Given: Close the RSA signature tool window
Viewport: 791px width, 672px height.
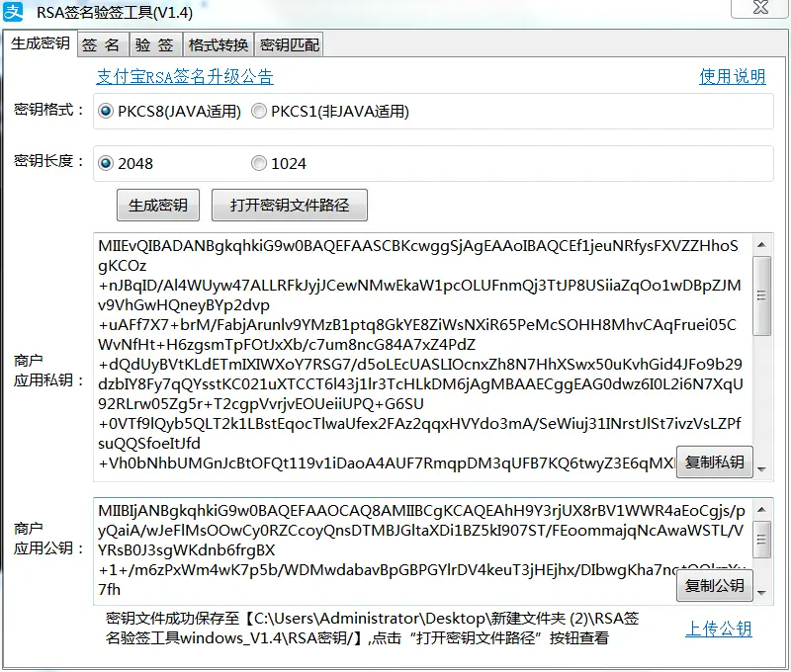Looking at the screenshot, I should pos(760,8).
